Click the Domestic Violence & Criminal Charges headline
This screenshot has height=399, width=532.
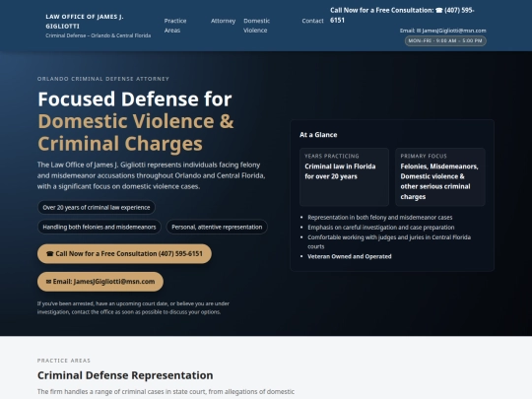(136, 132)
